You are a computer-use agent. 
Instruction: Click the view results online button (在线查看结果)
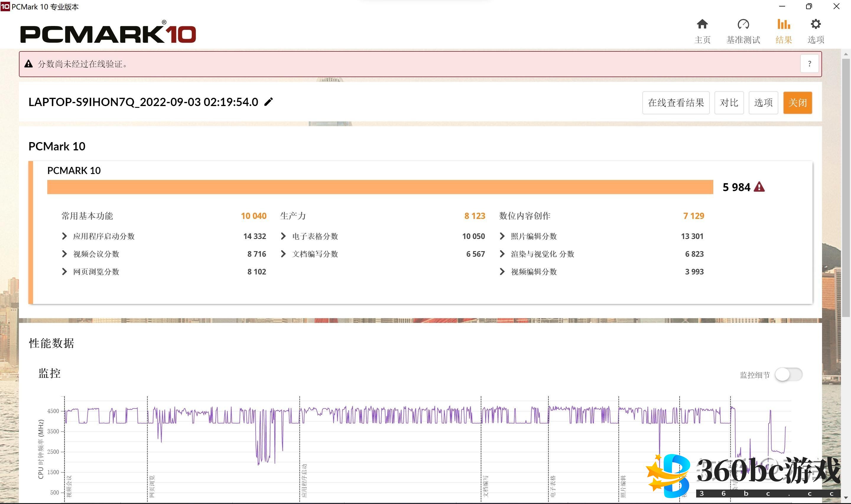(x=675, y=103)
